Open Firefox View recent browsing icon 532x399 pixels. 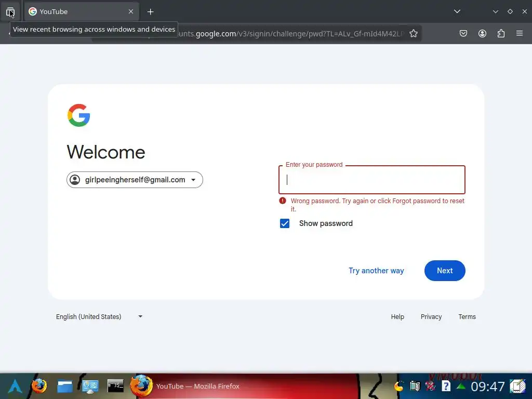(x=10, y=12)
